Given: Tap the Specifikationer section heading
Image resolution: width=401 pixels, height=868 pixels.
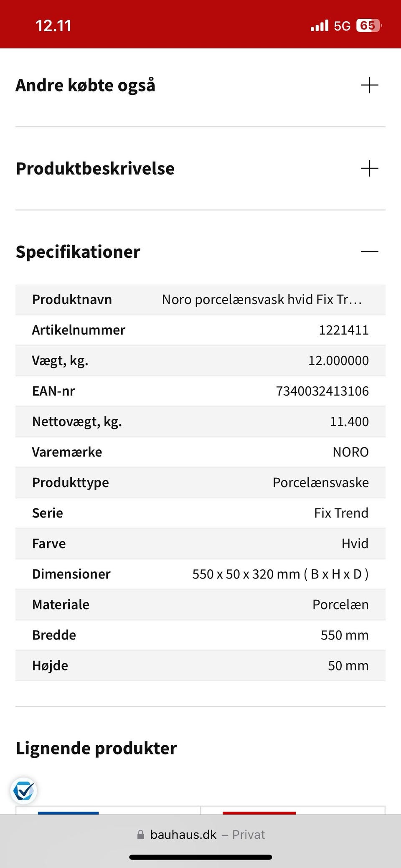Looking at the screenshot, I should click(x=78, y=251).
